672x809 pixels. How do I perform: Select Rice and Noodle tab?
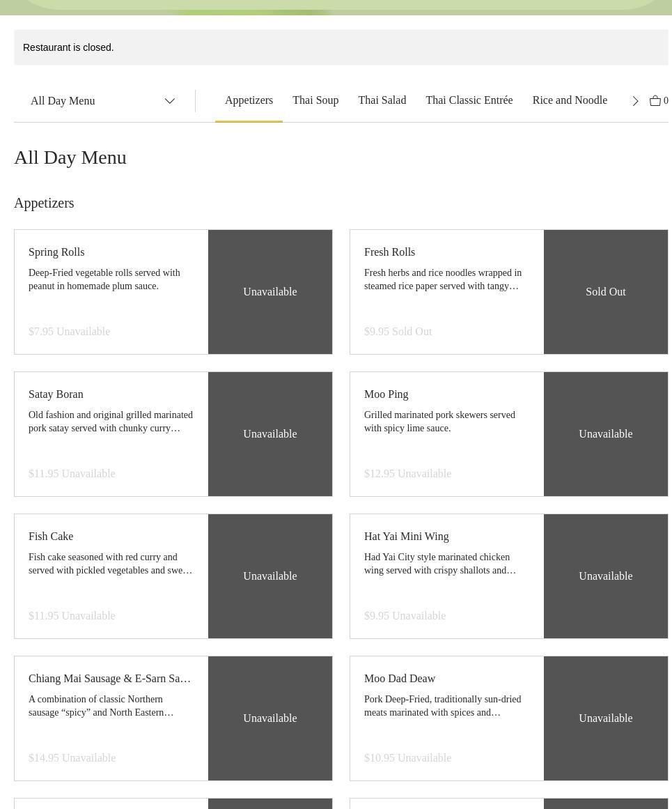[x=570, y=100]
